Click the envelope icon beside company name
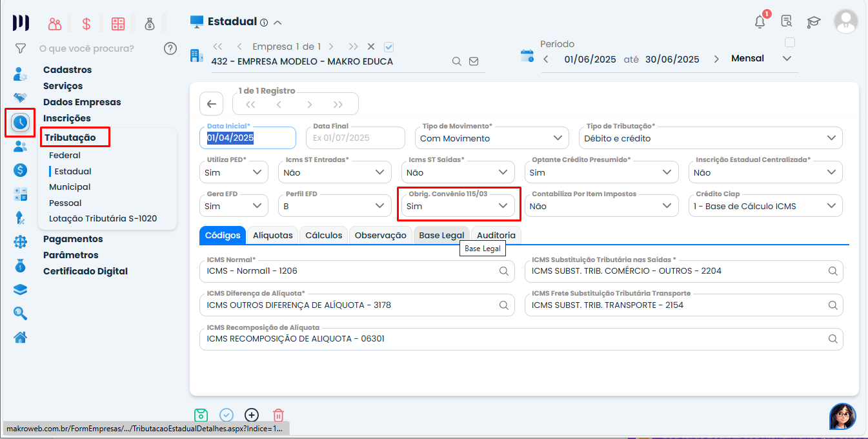Viewport: 868px width, 439px height. pyautogui.click(x=474, y=61)
